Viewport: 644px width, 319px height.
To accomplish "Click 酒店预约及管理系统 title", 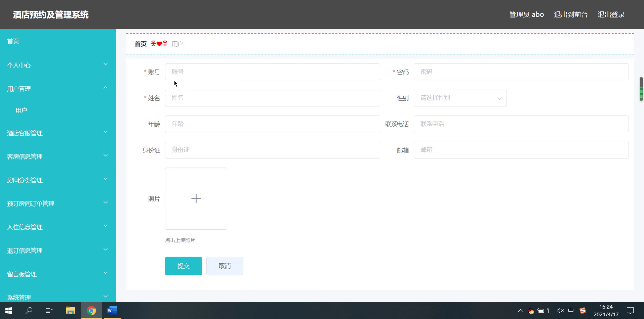I will tap(51, 15).
